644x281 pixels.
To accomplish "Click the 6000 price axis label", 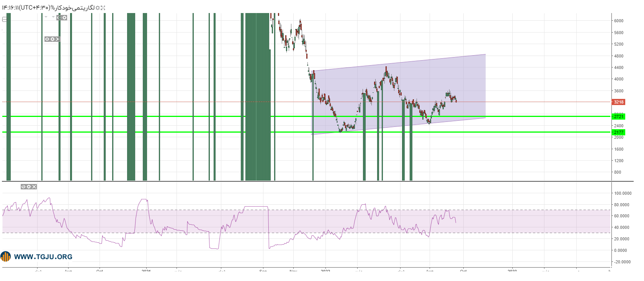I will (x=619, y=21).
